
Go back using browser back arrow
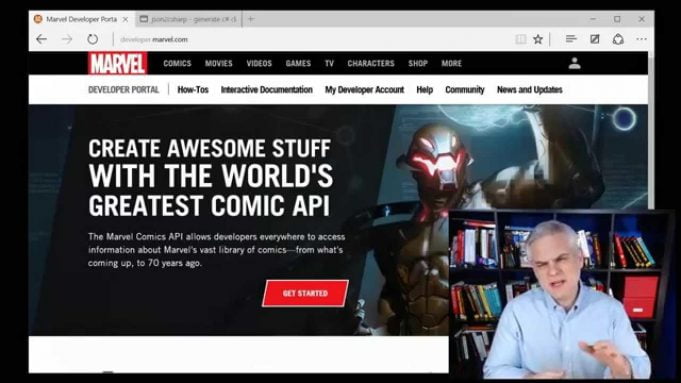(x=42, y=40)
